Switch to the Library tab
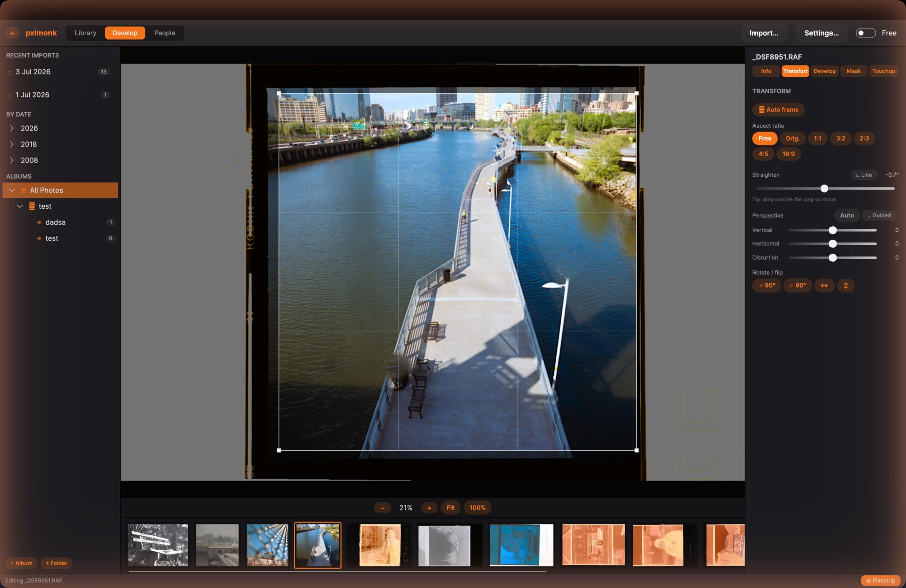This screenshot has width=906, height=588. pyautogui.click(x=85, y=33)
